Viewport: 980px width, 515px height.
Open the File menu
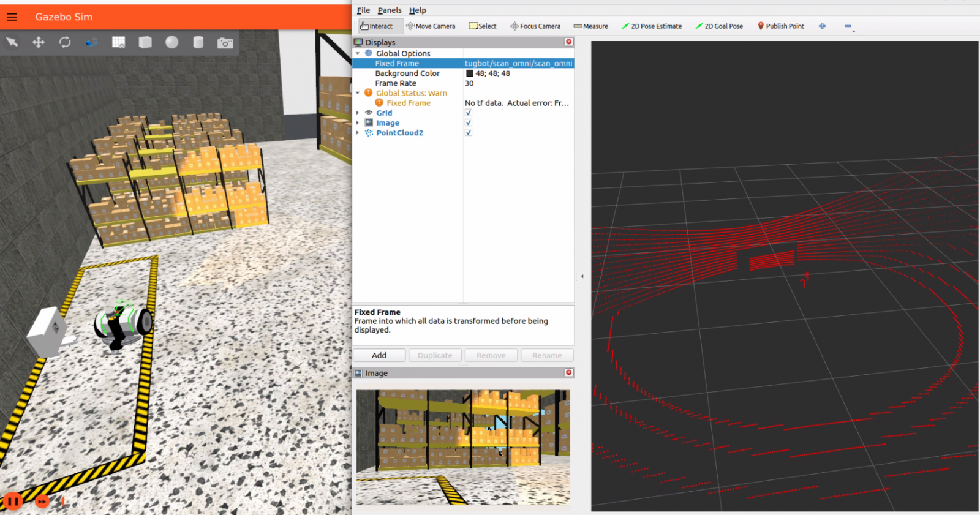[x=363, y=10]
